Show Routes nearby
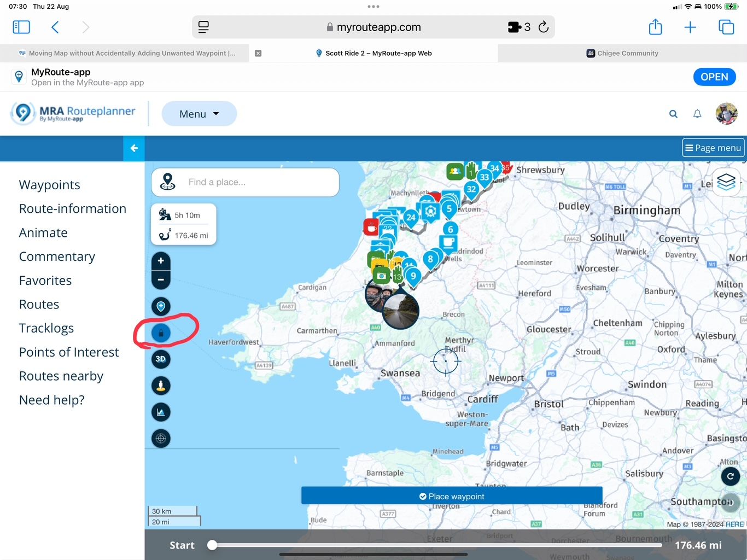The width and height of the screenshot is (747, 560). 61,376
